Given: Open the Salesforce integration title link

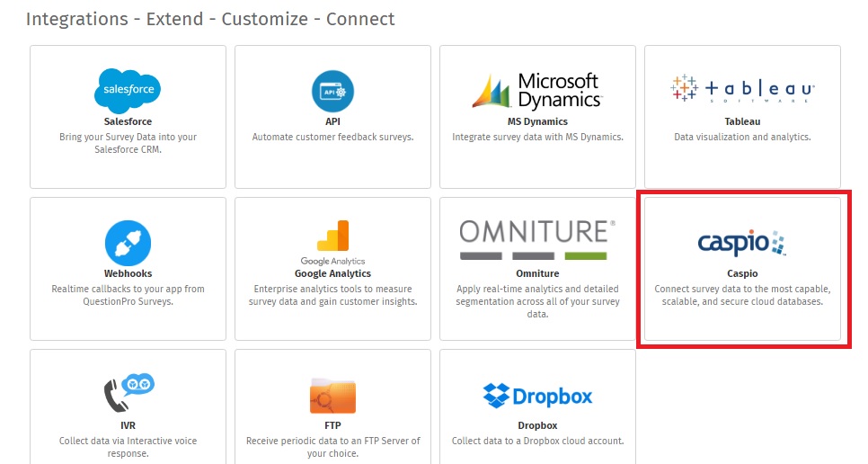Looking at the screenshot, I should tap(128, 121).
